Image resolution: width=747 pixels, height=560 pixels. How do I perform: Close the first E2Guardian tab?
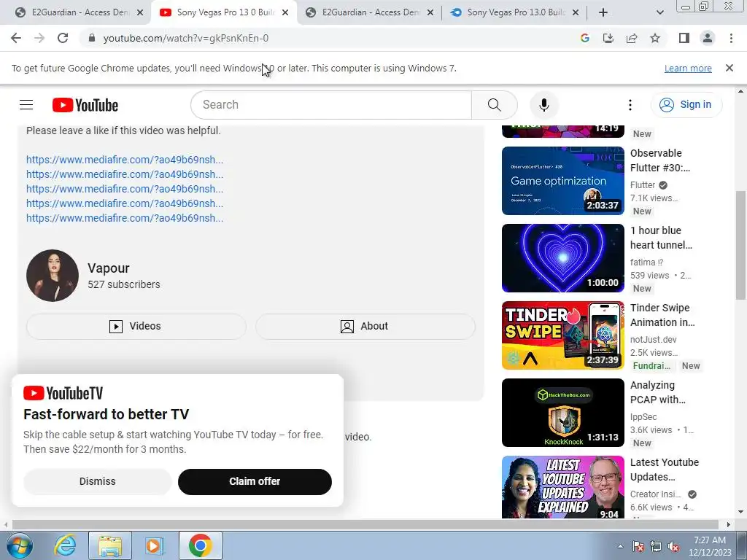[140, 12]
